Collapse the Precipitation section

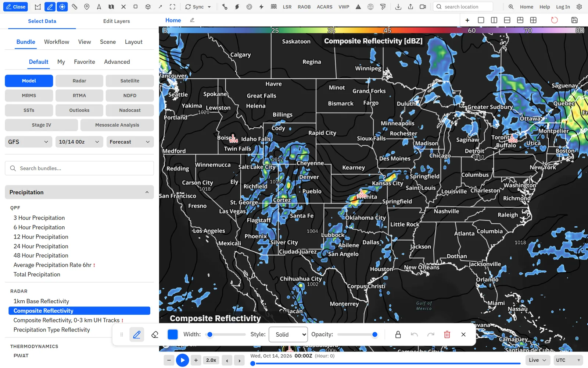coord(79,192)
